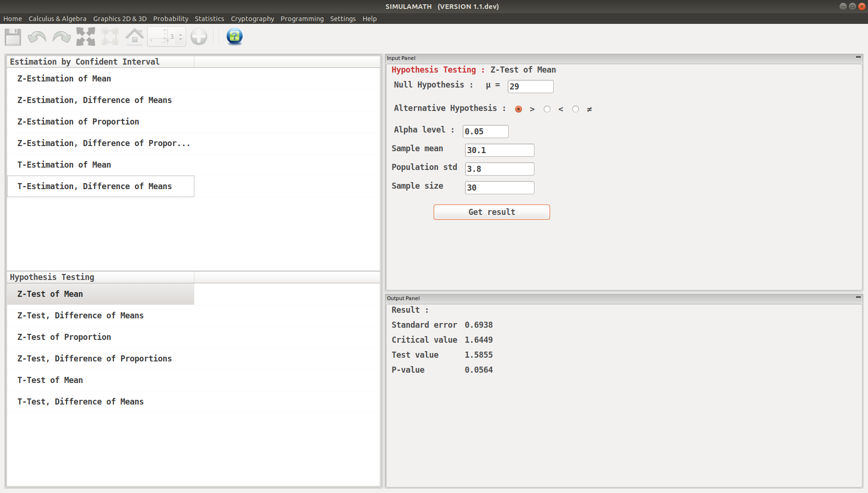The width and height of the screenshot is (868, 493).
Task: Click the null hypothesis mu input field
Action: pos(530,87)
